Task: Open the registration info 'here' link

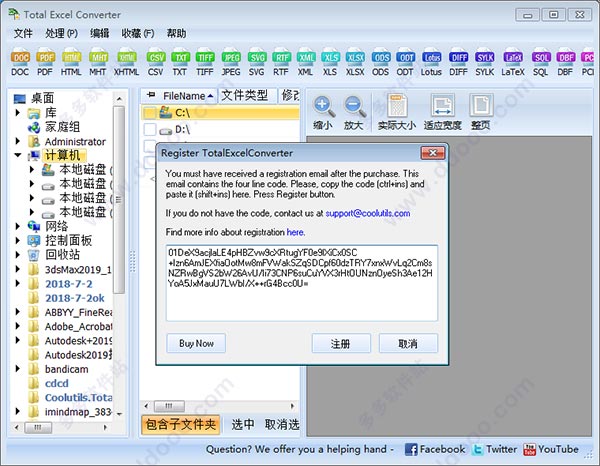Action: pyautogui.click(x=295, y=232)
